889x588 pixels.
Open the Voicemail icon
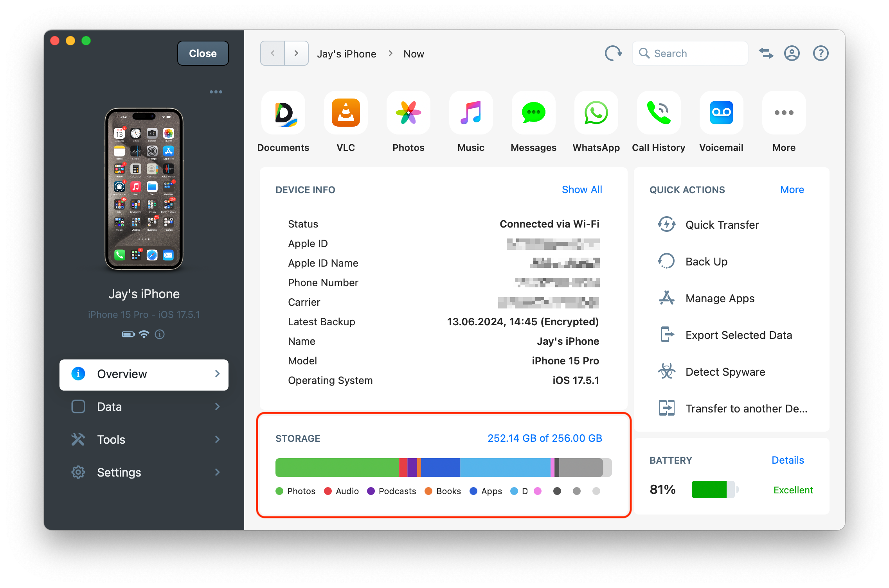[722, 113]
